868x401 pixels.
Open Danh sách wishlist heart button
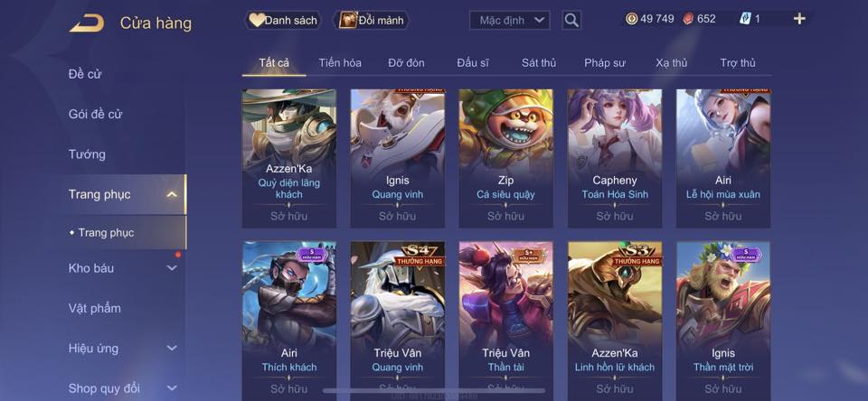(283, 21)
